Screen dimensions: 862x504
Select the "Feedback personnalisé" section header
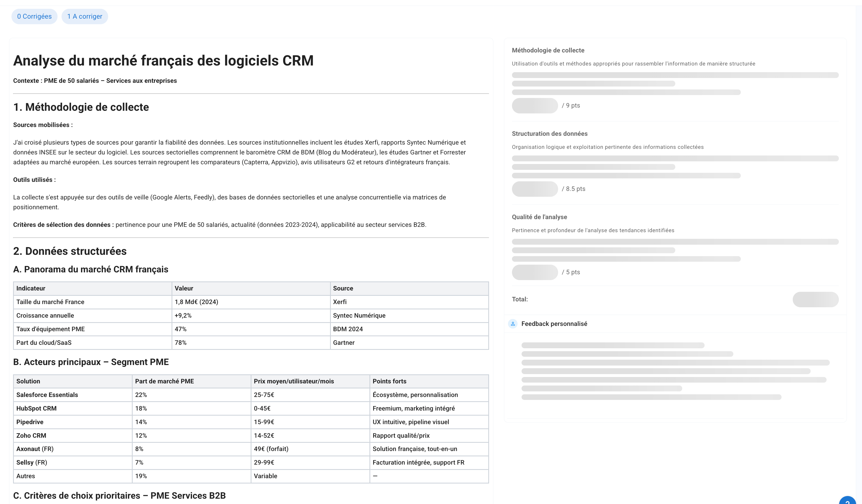point(554,324)
